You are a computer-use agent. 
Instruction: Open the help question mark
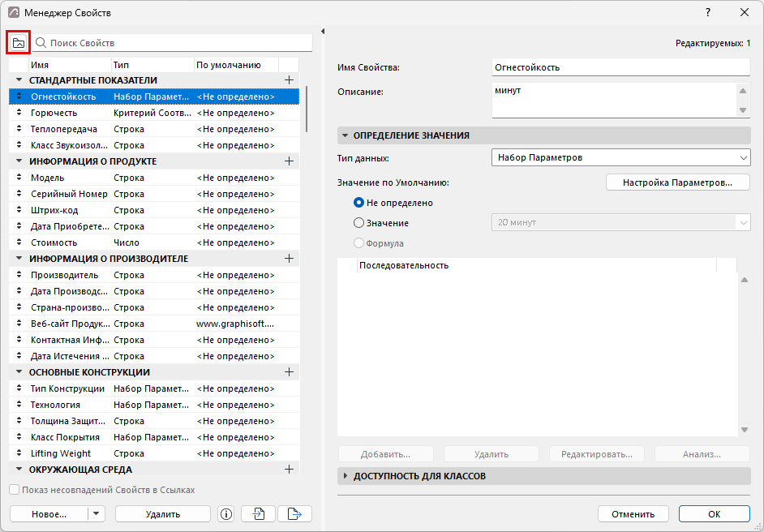tap(708, 13)
